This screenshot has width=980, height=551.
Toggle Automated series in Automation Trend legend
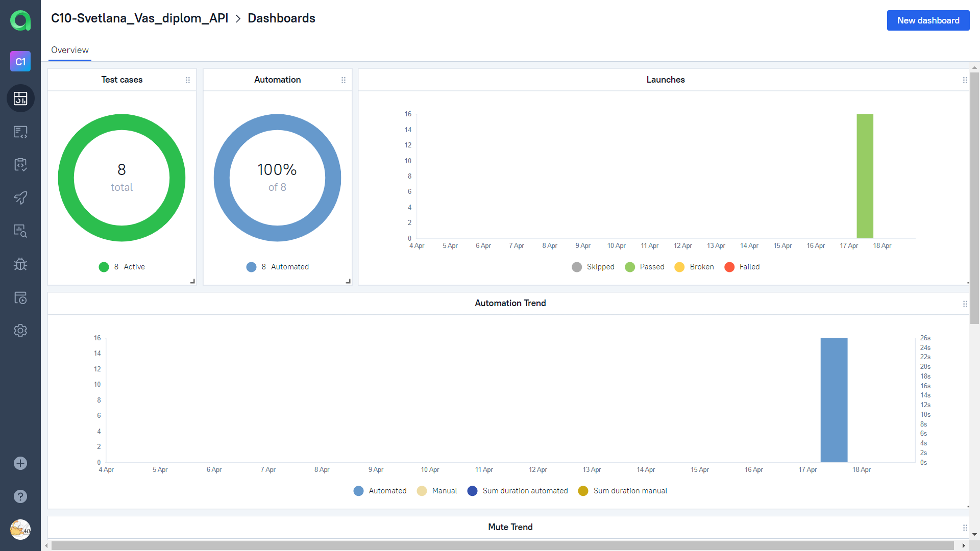380,491
